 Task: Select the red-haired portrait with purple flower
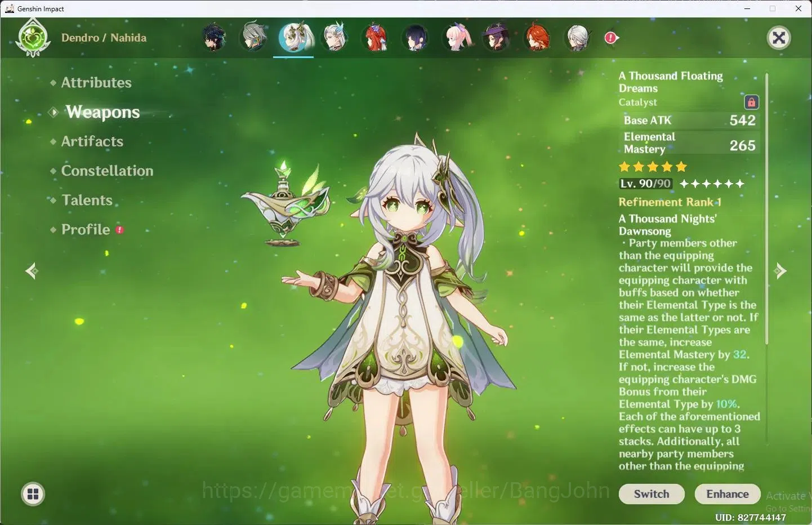point(376,38)
